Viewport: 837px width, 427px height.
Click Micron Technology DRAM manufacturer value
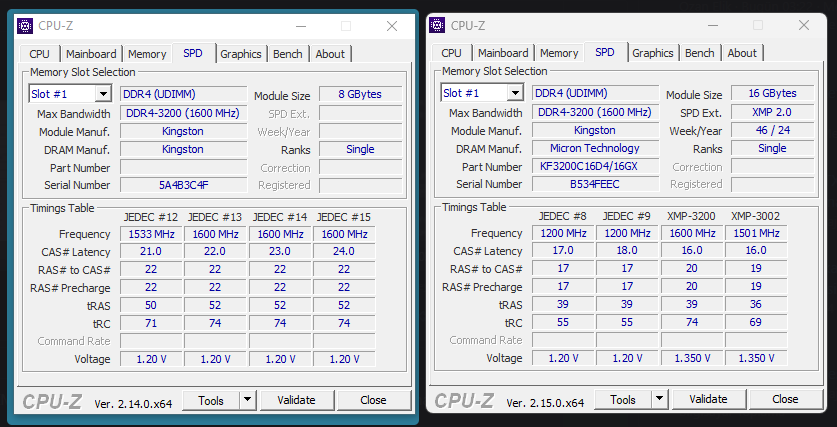[x=596, y=148]
